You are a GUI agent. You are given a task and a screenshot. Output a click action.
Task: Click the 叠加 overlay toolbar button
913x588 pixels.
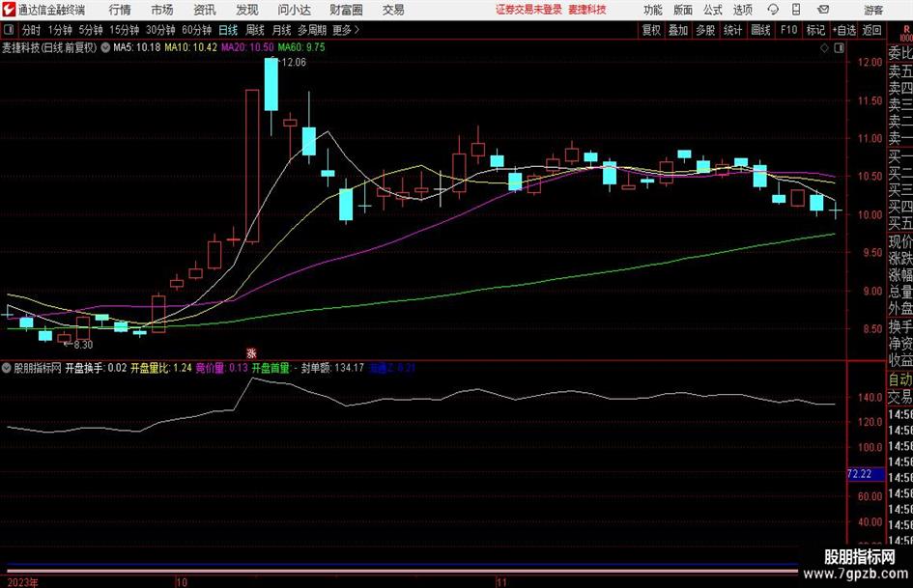(678, 30)
